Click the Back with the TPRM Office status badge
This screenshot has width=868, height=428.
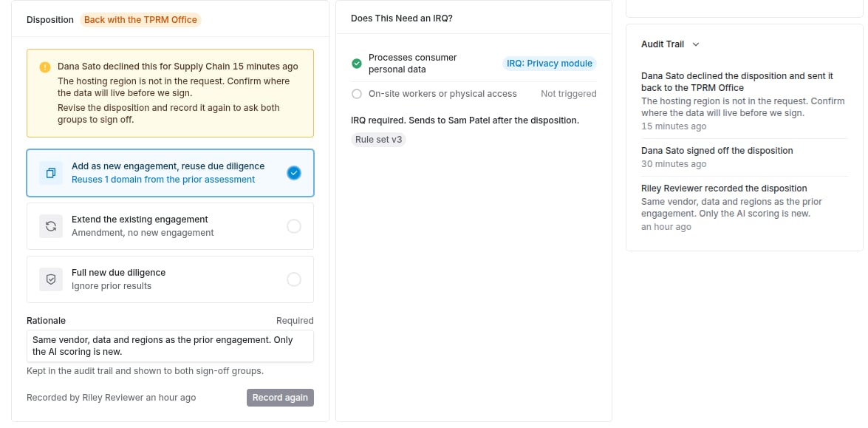(140, 19)
